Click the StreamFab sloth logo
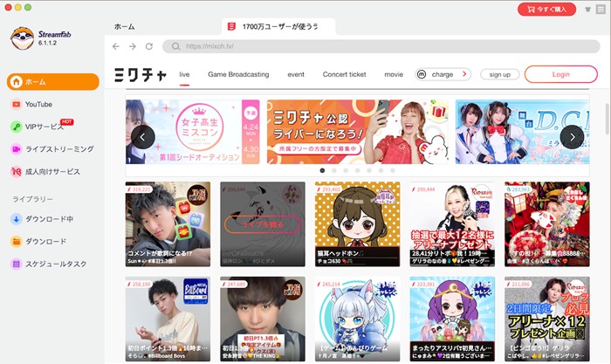The width and height of the screenshot is (611, 364). tap(22, 38)
